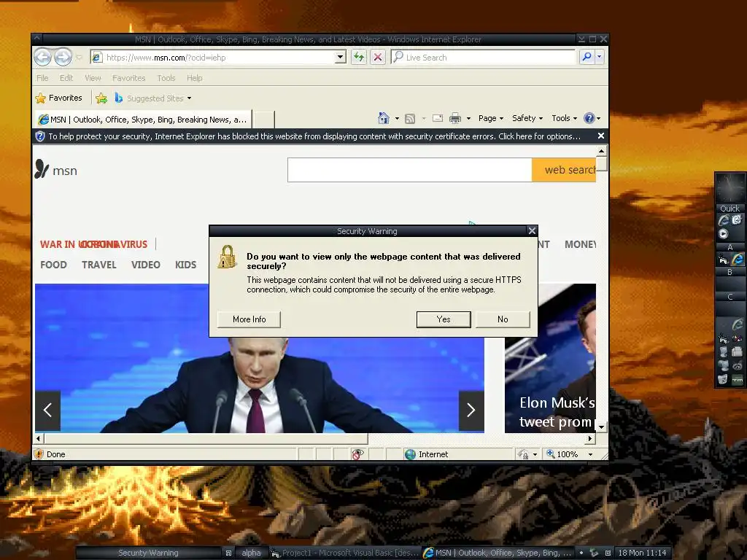Click the Home page house icon
The width and height of the screenshot is (747, 560).
click(x=384, y=118)
